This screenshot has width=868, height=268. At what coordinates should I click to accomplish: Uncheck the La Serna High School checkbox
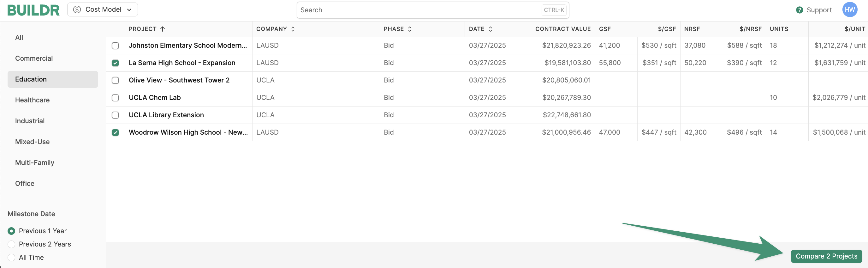pyautogui.click(x=115, y=63)
